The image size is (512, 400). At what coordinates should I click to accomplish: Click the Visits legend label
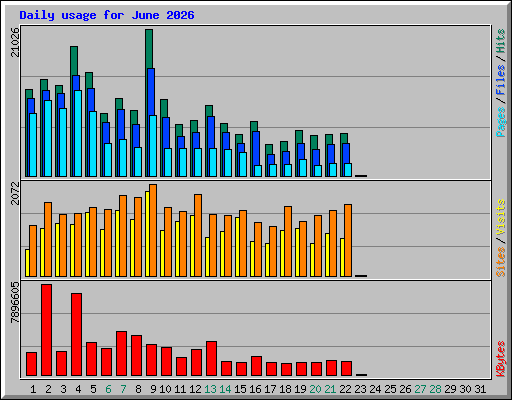pyautogui.click(x=500, y=218)
